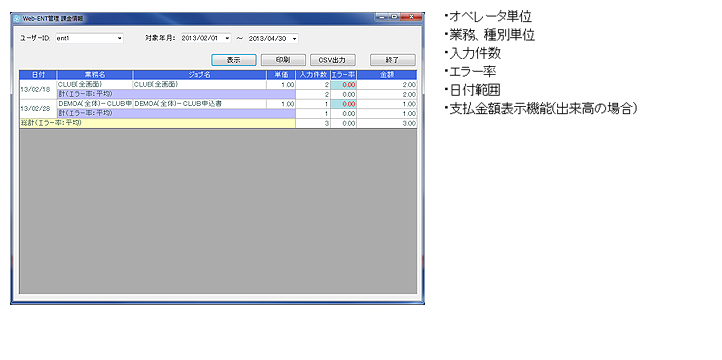The image size is (722, 360).
Task: Open the ユーザーID combo box showing ent1
Action: point(89,38)
